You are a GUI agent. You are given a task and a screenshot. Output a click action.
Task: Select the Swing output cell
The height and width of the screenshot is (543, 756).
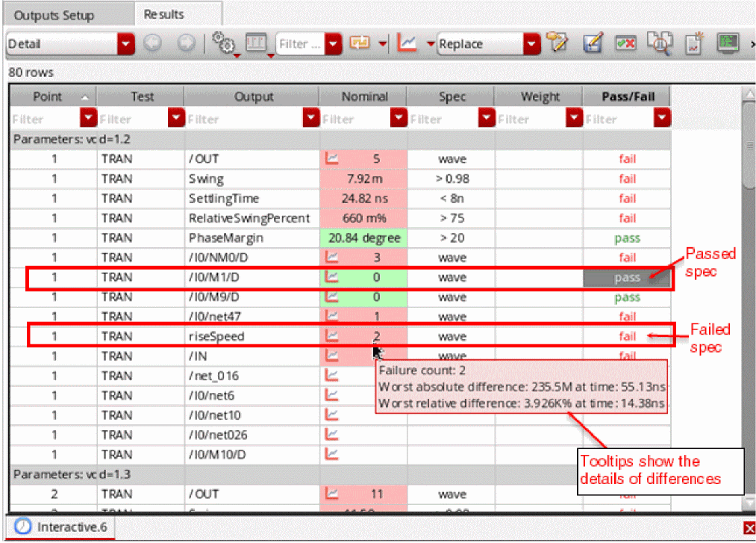[x=252, y=179]
